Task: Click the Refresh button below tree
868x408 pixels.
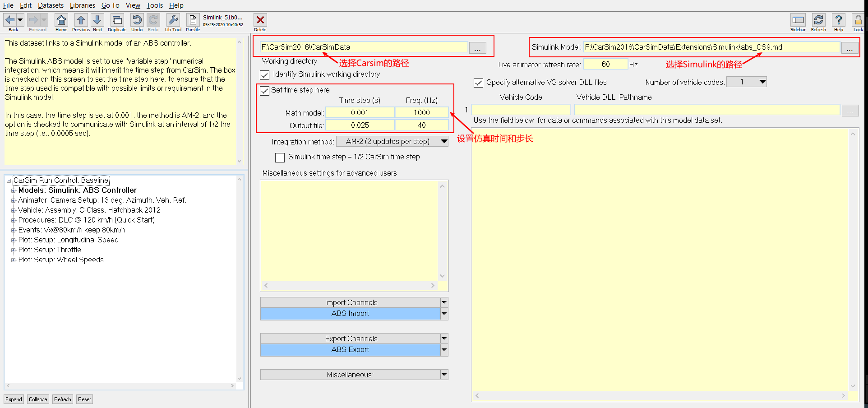Action: pyautogui.click(x=63, y=399)
